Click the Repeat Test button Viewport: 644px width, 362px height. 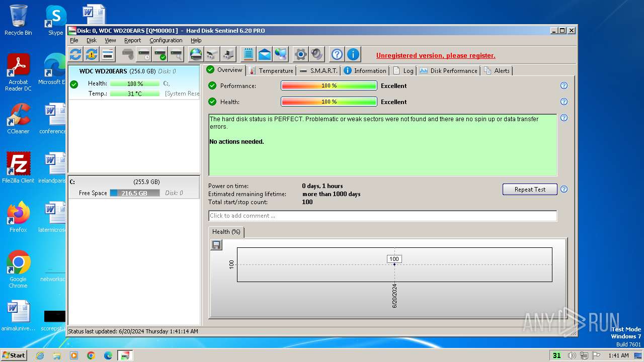(530, 190)
